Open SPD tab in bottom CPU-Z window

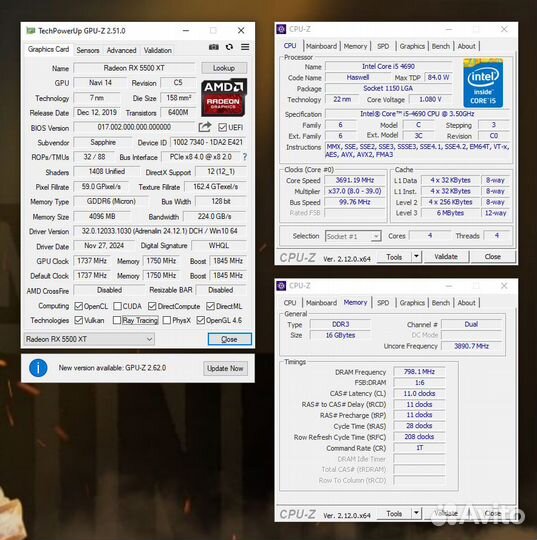coord(383,303)
